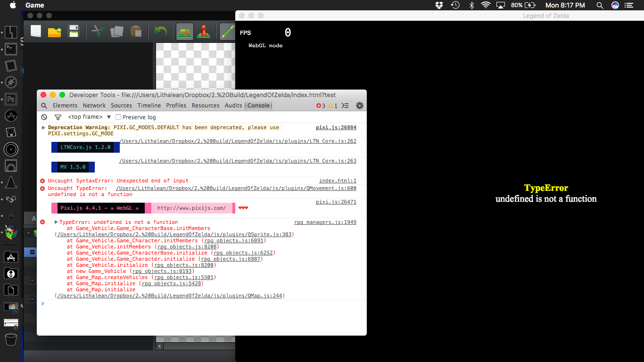Show the yellow warning count badge
The height and width of the screenshot is (362, 644).
point(333,106)
